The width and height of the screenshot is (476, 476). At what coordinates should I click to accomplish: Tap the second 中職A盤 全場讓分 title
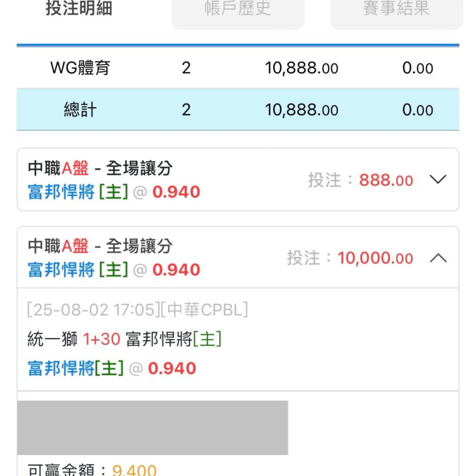coord(100,246)
